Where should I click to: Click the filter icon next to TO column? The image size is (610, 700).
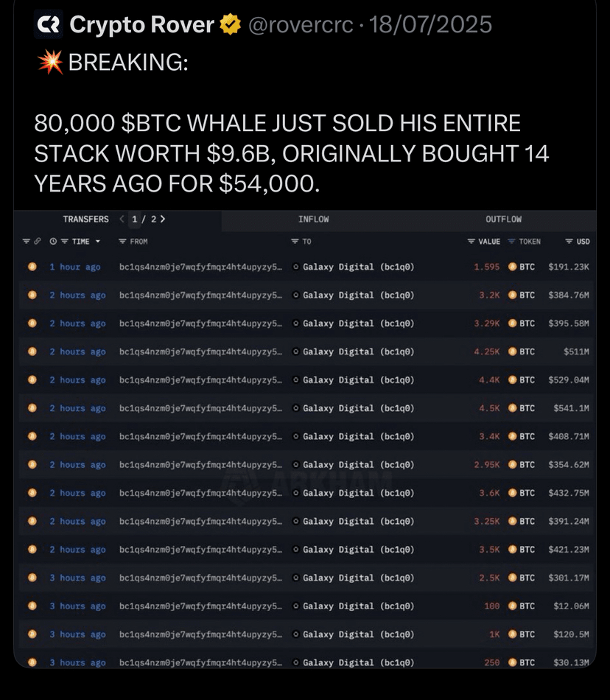[295, 242]
